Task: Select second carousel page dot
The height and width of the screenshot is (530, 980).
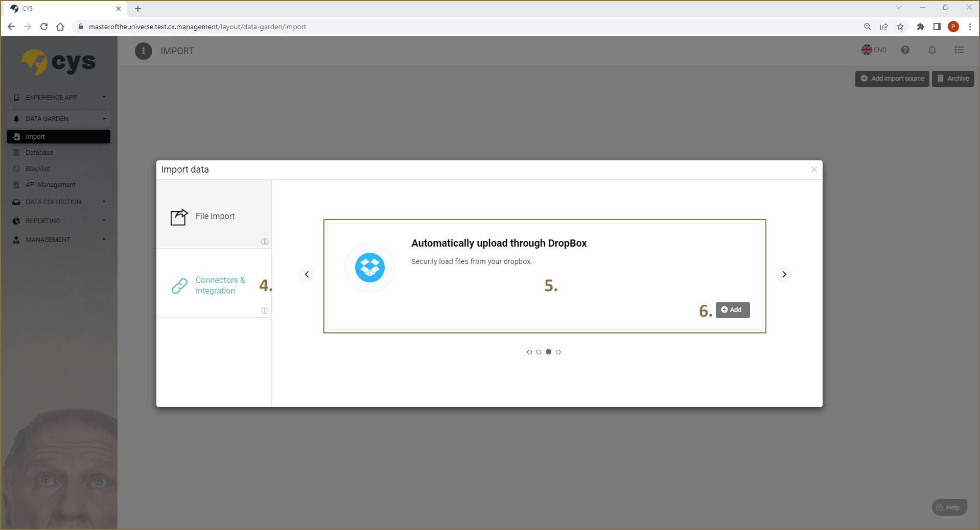Action: [539, 352]
